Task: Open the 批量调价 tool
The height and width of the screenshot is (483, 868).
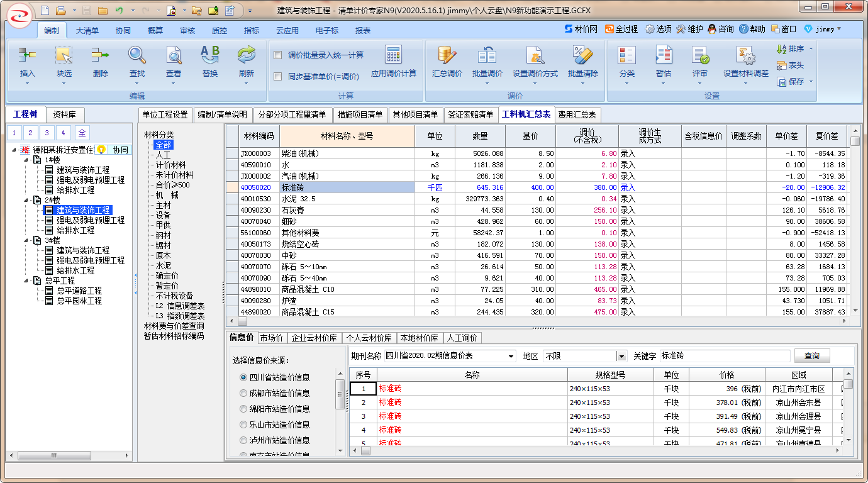Action: 487,57
